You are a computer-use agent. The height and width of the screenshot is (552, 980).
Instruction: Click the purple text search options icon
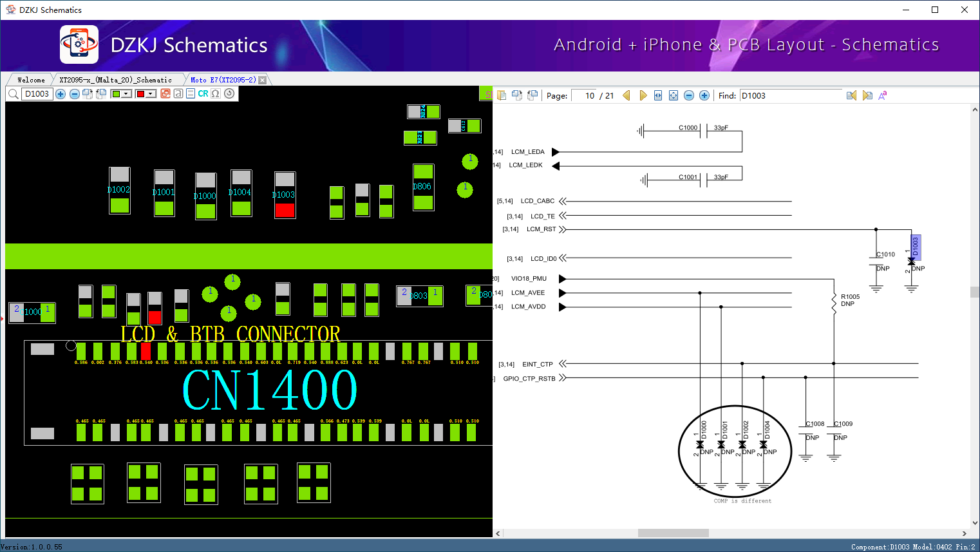click(883, 95)
